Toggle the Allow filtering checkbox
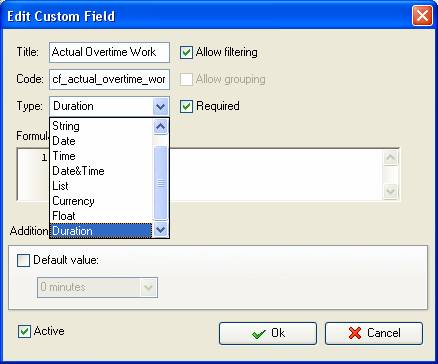Screen dimensions: 438x364 pyautogui.click(x=186, y=52)
